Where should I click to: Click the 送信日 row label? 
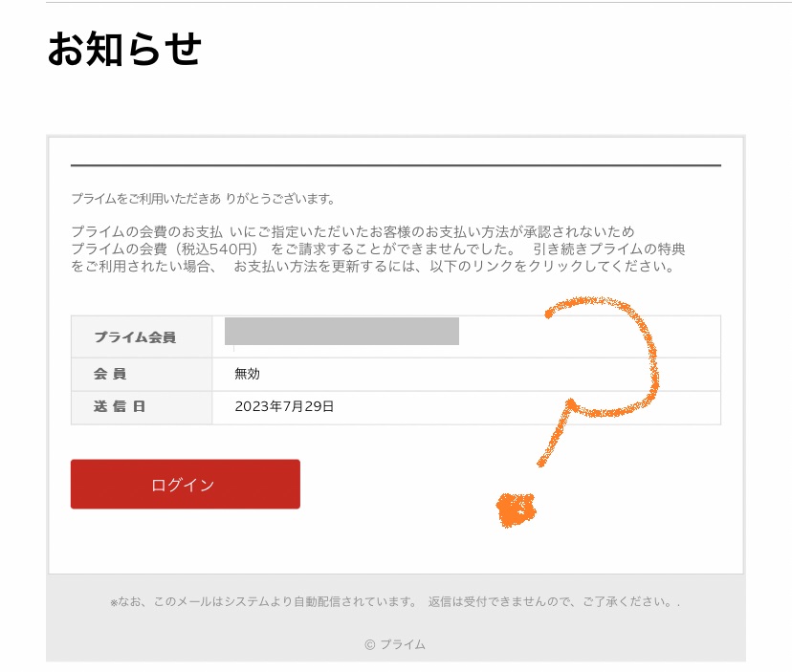[120, 406]
